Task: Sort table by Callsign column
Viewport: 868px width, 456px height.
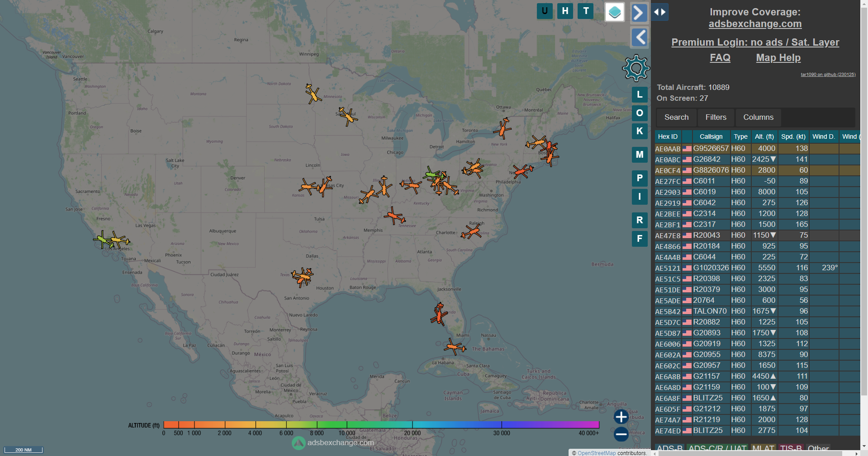Action: tap(711, 136)
